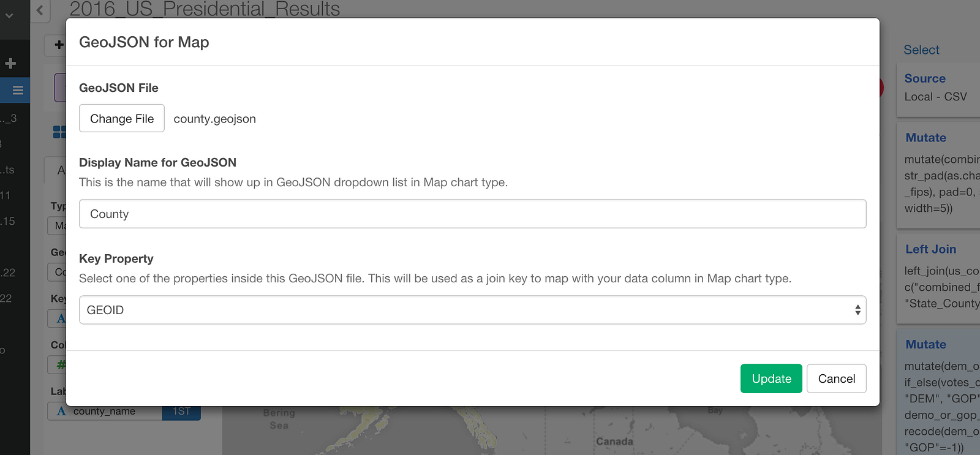Click the back chevron beside the project title
The width and height of the screenshot is (980, 455).
40,10
